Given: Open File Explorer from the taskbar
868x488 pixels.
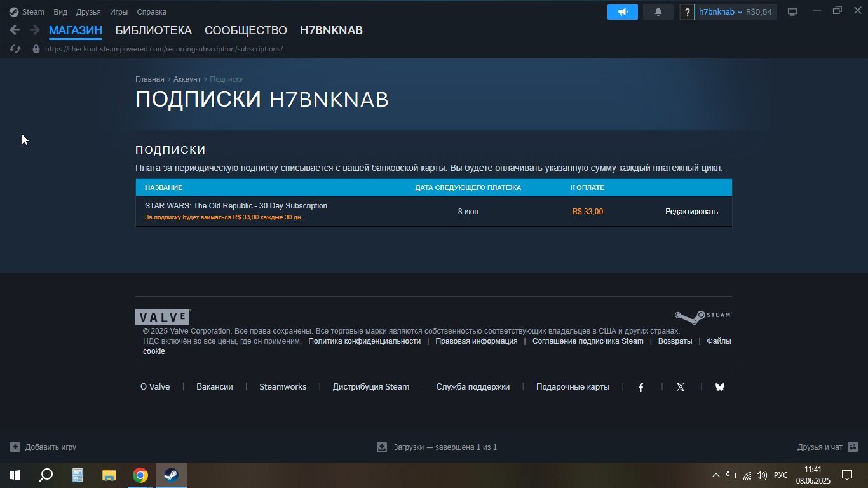Looking at the screenshot, I should click(109, 475).
